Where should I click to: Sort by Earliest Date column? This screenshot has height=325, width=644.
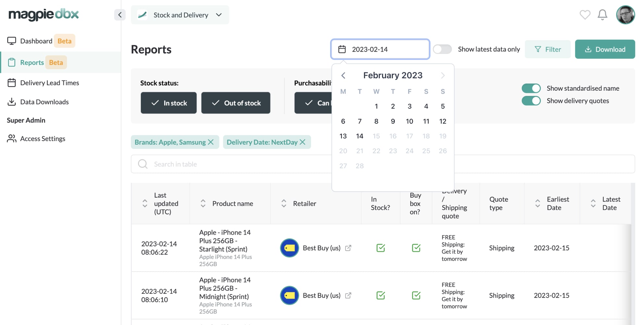point(538,203)
